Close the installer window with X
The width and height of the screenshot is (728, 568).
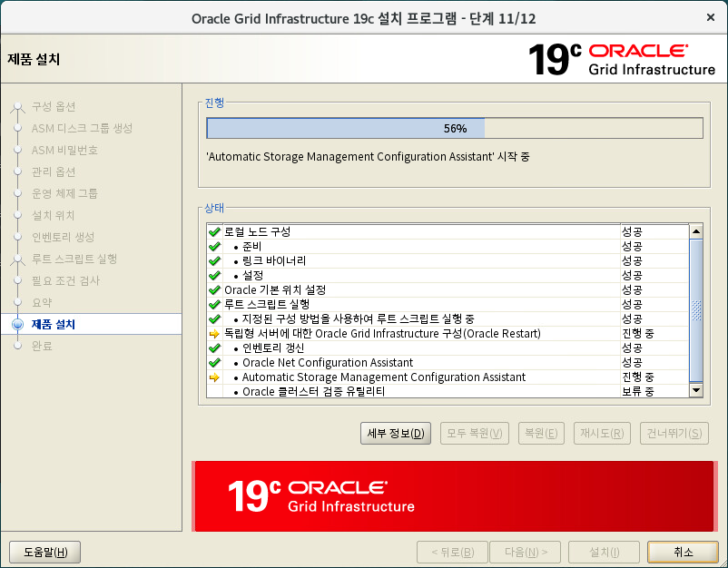pos(711,17)
